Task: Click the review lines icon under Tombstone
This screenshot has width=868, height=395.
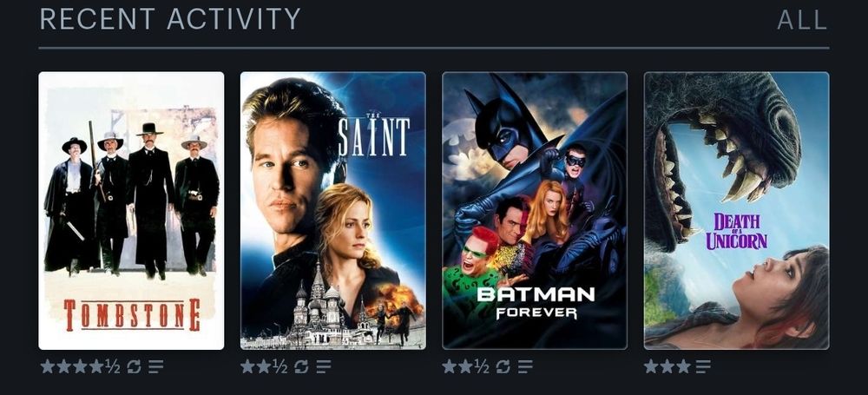Action: pos(156,366)
